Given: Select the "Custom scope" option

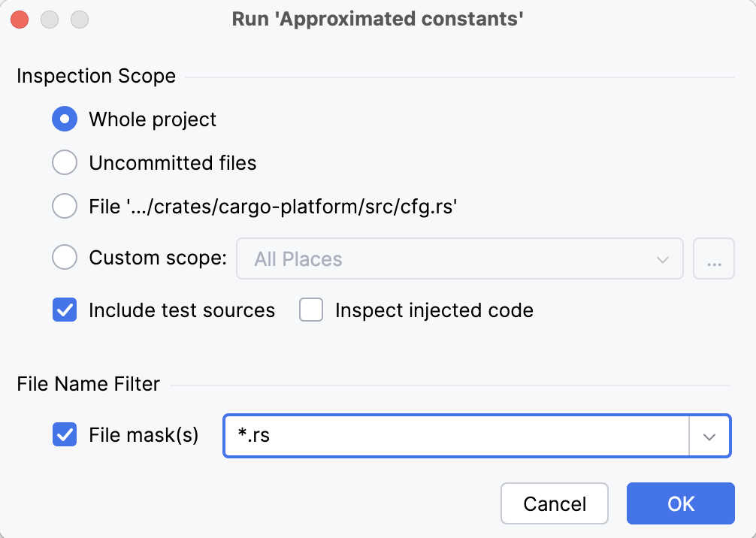Looking at the screenshot, I should [65, 257].
